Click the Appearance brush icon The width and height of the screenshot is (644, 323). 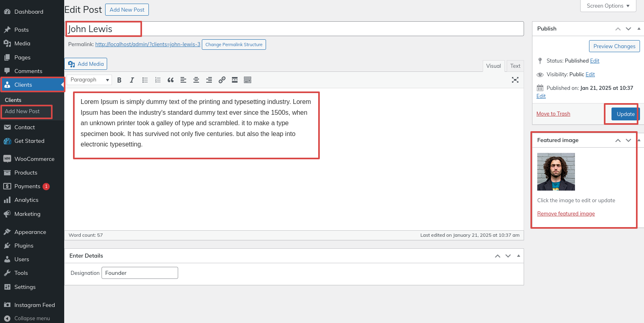point(7,232)
